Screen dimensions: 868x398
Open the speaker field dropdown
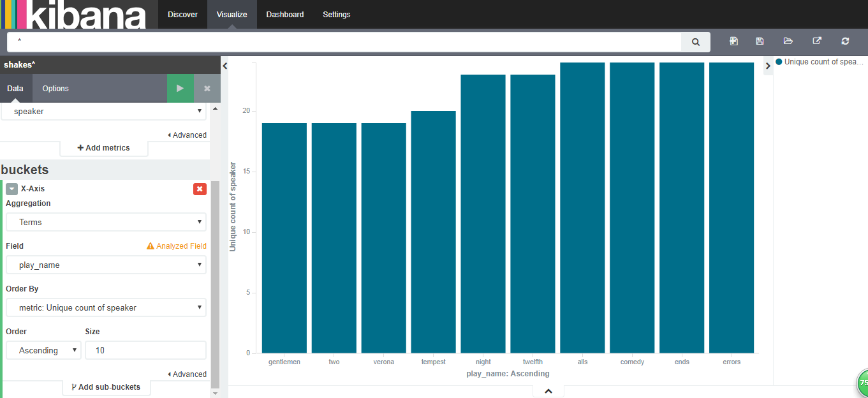(x=104, y=111)
